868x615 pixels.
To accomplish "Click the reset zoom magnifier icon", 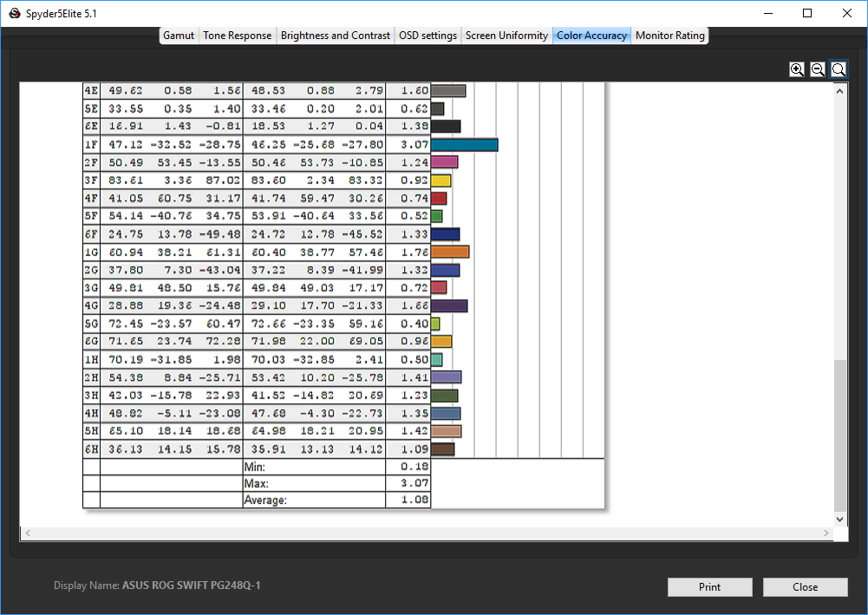I will pyautogui.click(x=839, y=69).
